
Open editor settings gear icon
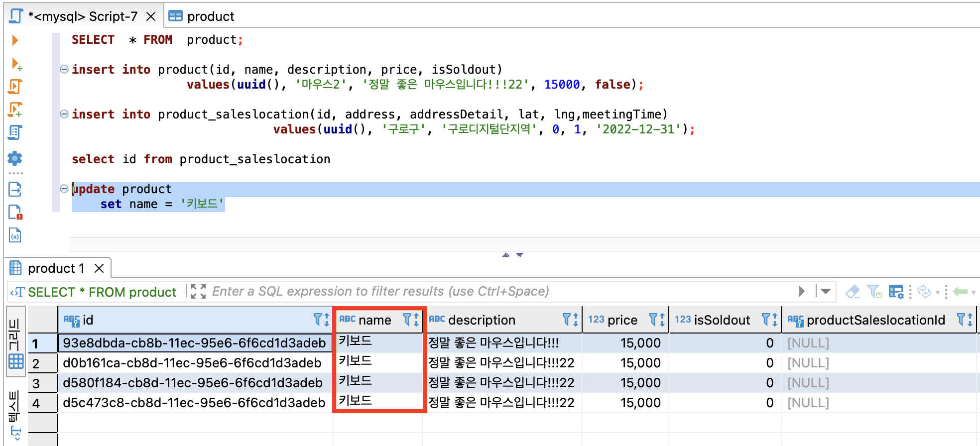[x=15, y=159]
